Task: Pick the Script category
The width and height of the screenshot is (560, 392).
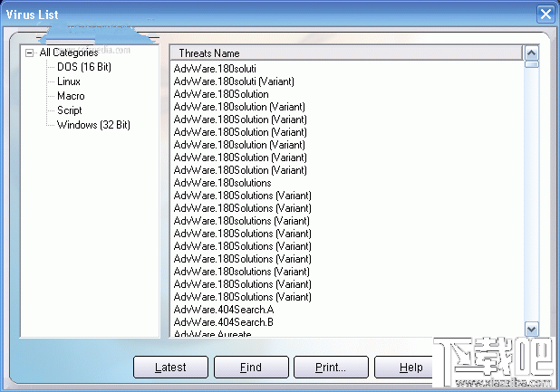Action: [69, 110]
